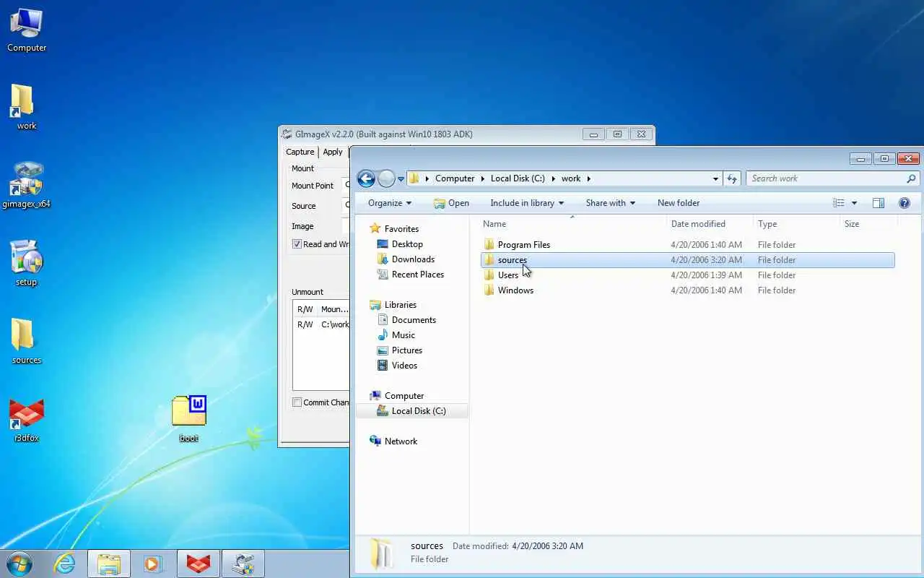Screen dimensions: 924x578
Task: Navigate to Computer breadcrumb segment
Action: coord(455,178)
